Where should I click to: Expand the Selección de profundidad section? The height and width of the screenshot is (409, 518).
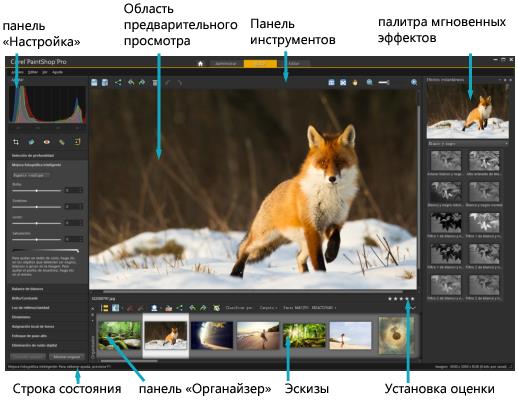[x=47, y=155]
